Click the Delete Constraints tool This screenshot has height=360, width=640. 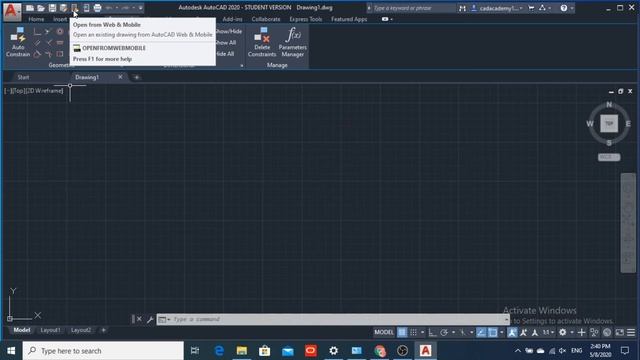point(262,42)
